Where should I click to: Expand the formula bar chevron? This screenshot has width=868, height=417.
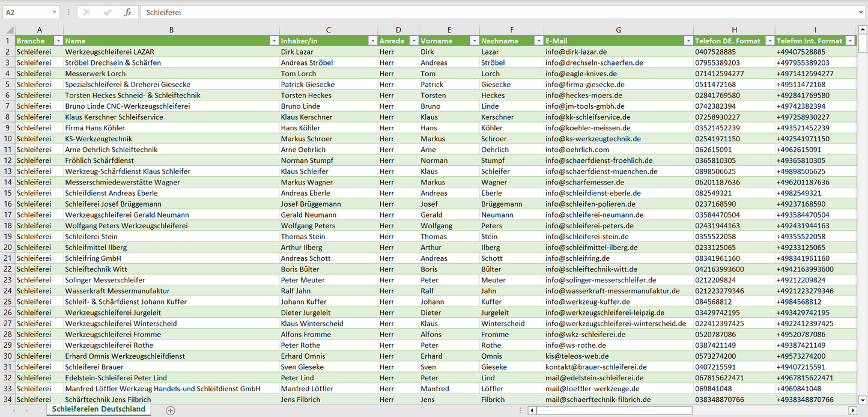click(x=861, y=12)
